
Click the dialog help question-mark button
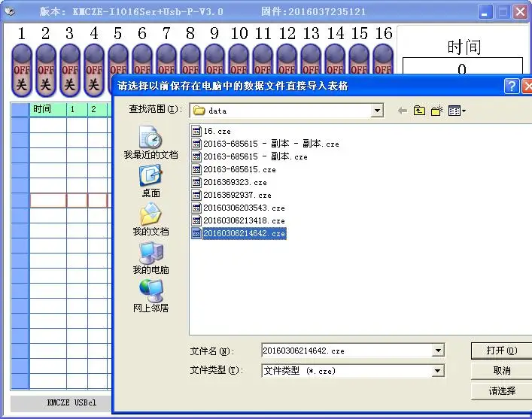tap(511, 87)
